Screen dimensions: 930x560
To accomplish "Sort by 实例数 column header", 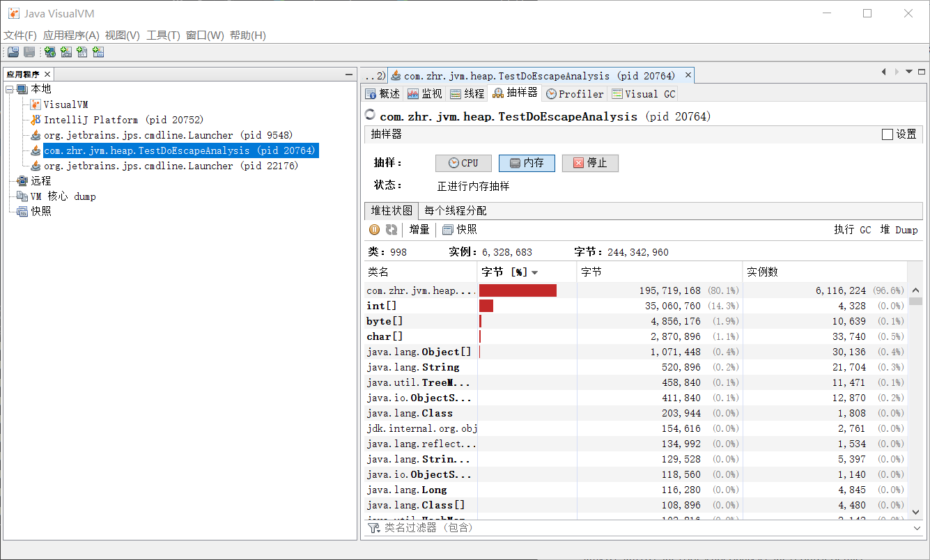I will [825, 272].
